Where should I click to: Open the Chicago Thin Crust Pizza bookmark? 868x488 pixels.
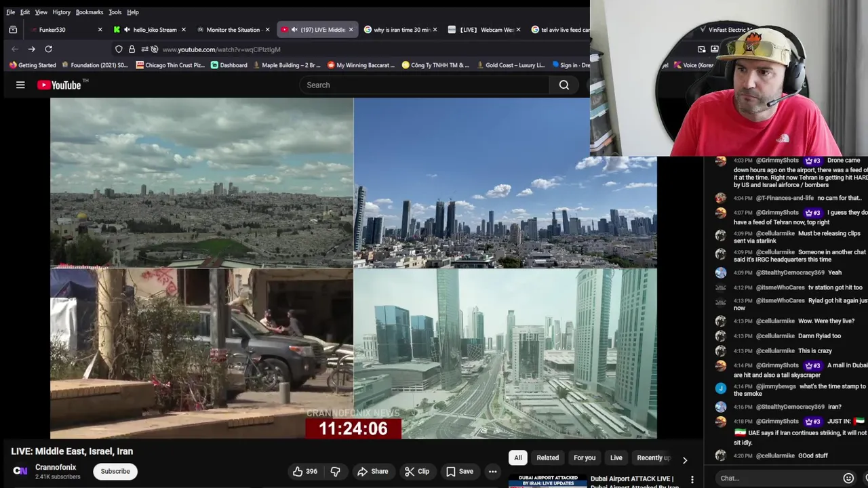click(x=170, y=65)
